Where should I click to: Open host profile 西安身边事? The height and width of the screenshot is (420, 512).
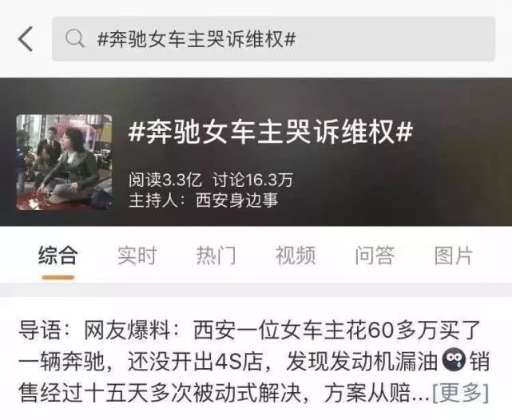pos(236,200)
